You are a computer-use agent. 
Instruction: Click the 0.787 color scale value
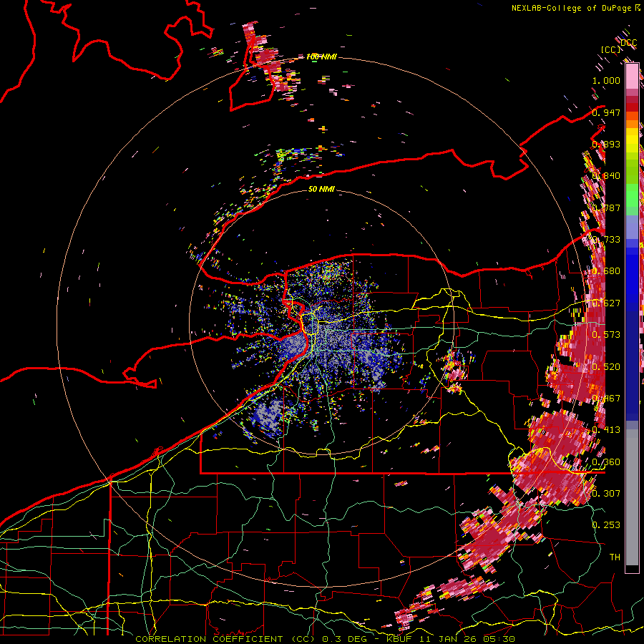(606, 208)
